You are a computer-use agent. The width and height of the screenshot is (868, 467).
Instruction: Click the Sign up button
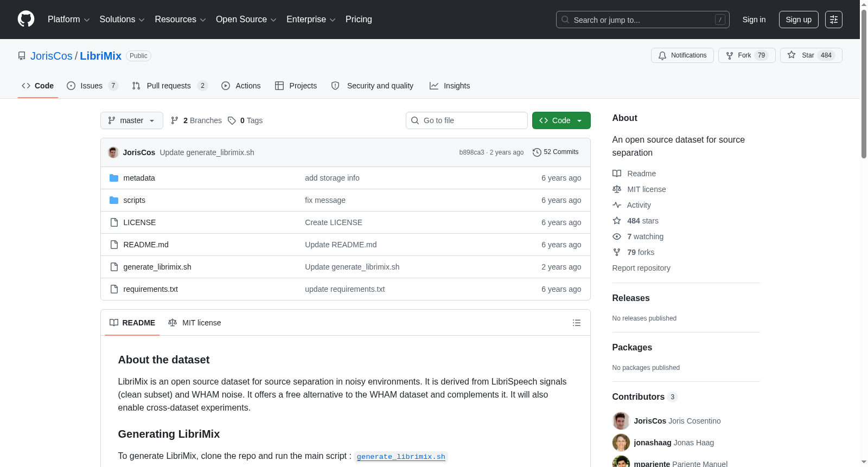pos(799,20)
